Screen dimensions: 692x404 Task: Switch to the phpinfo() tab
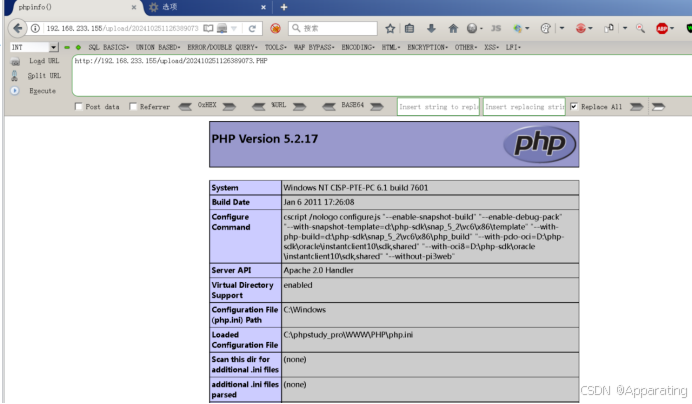[x=73, y=8]
